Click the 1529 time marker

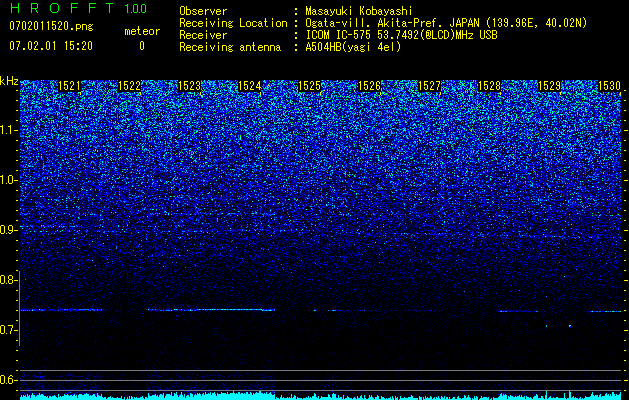pyautogui.click(x=549, y=86)
